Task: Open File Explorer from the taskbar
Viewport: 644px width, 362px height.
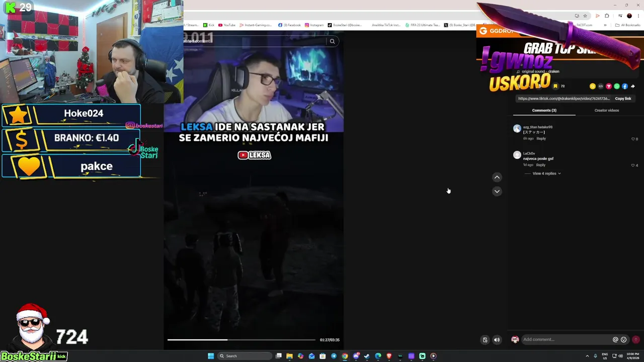Action: point(289,356)
